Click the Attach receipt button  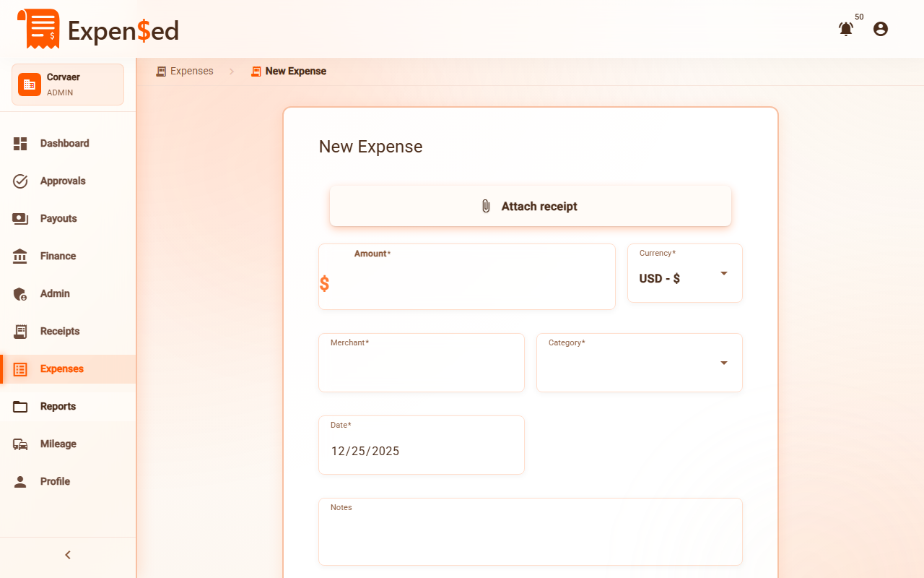pyautogui.click(x=530, y=206)
